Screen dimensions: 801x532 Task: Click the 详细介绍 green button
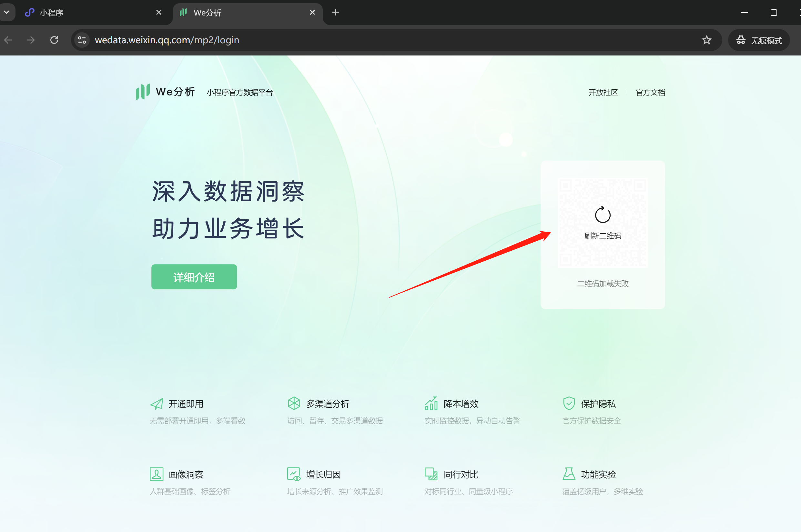[x=194, y=277]
